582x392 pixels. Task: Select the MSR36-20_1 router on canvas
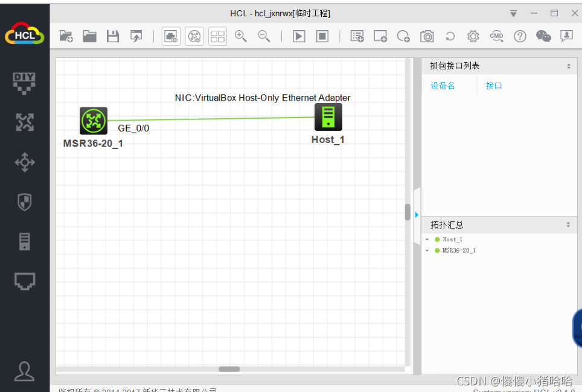coord(94,121)
